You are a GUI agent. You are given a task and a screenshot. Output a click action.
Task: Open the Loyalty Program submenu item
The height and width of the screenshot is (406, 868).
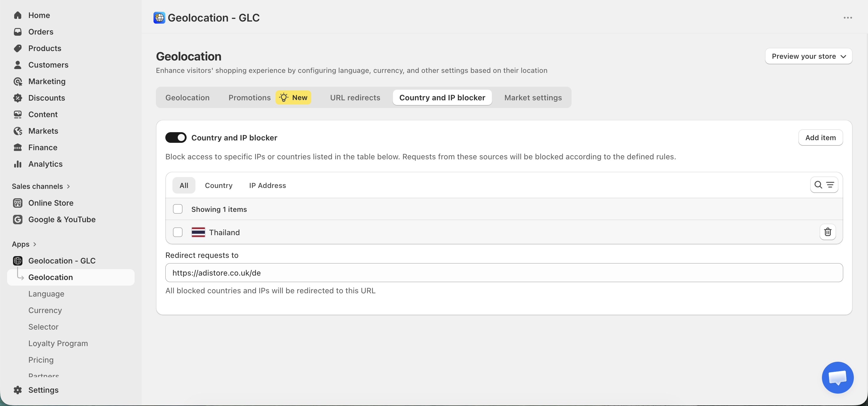click(58, 343)
